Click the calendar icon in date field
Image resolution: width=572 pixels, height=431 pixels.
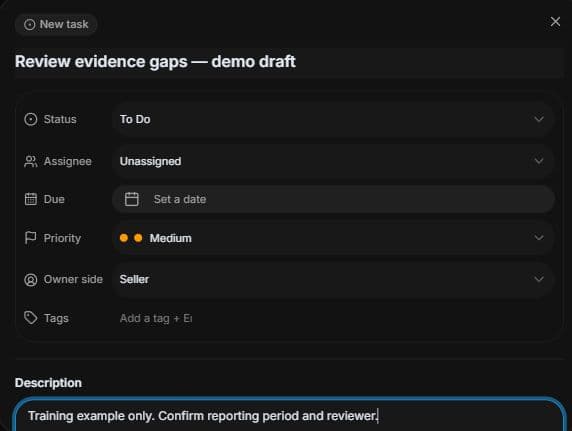(132, 199)
